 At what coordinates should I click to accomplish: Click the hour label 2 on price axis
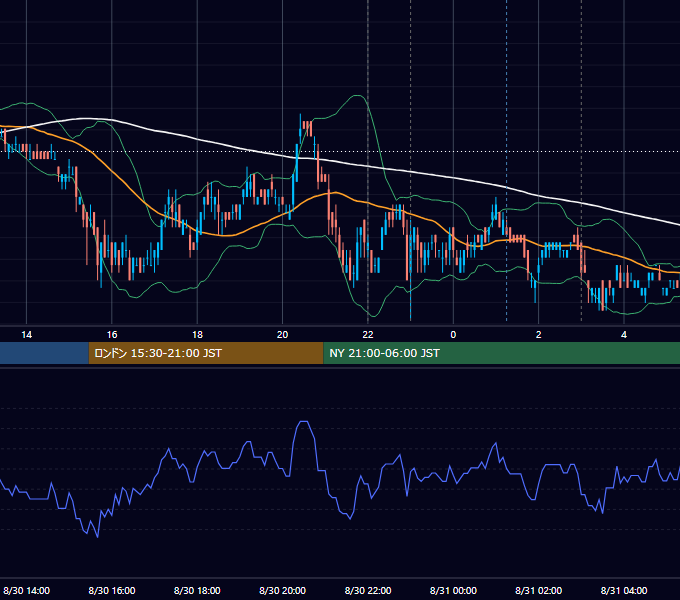point(539,335)
